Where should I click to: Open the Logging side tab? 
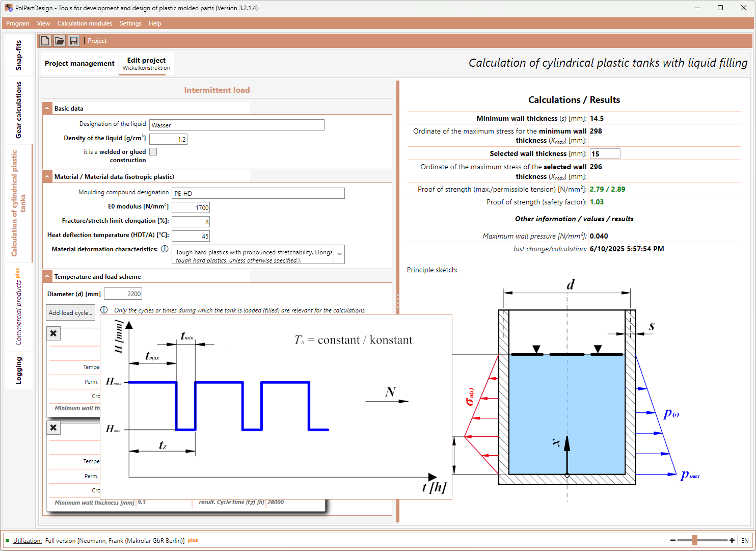coord(19,371)
